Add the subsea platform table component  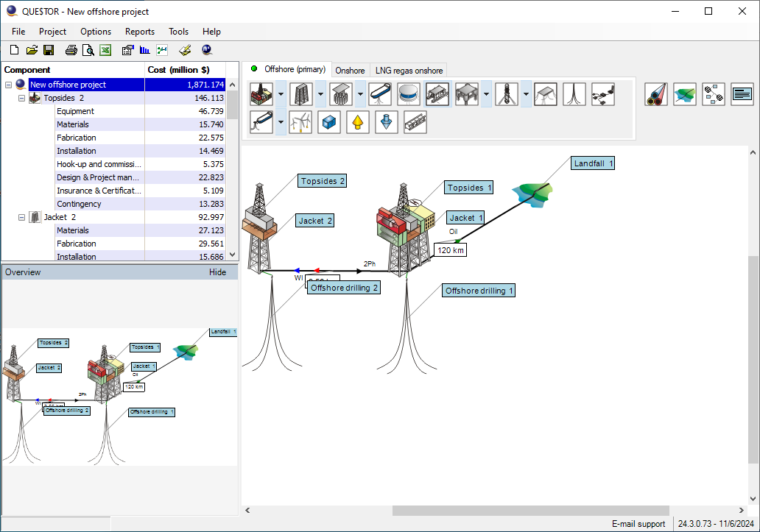546,94
